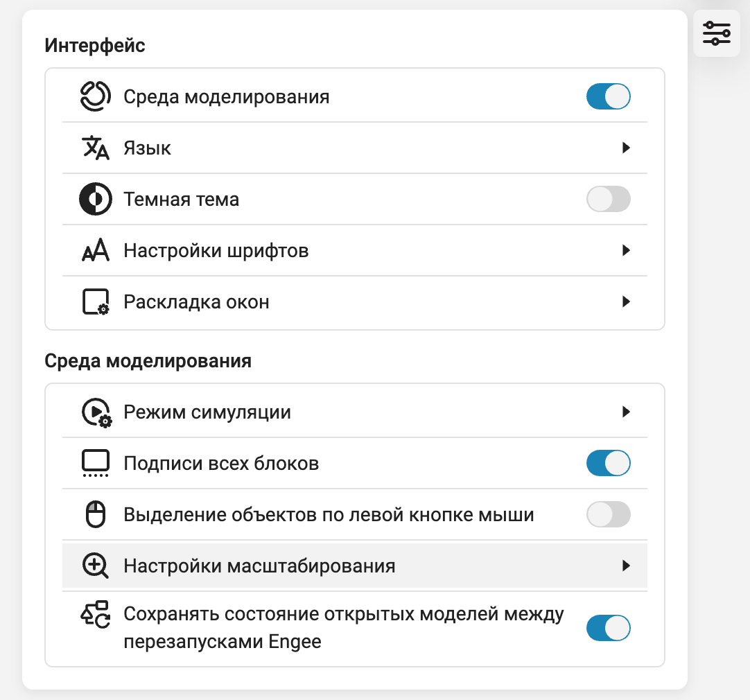This screenshot has height=700, width=750.
Task: Open Настройки масштабирования menu item
Action: [354, 566]
